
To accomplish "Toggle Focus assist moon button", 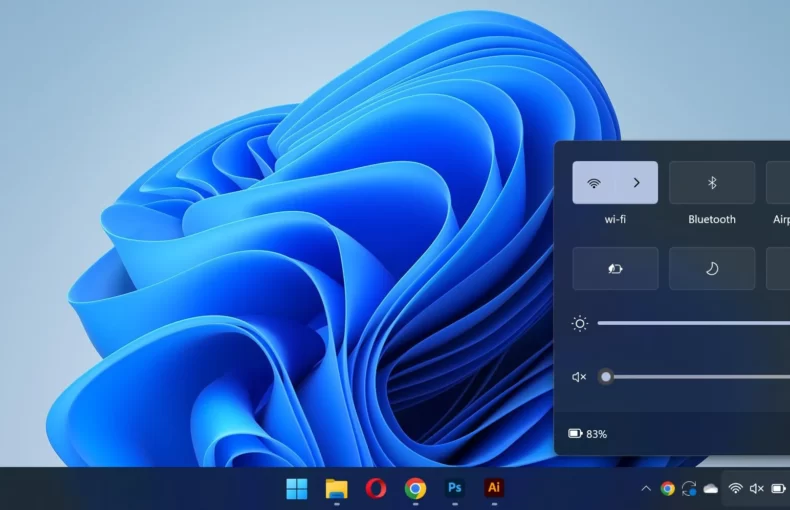I will pos(712,269).
